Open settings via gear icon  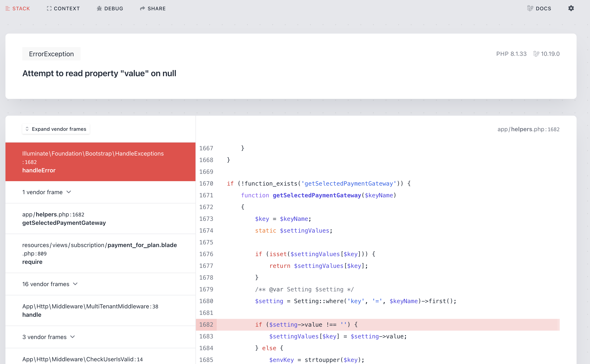point(571,8)
